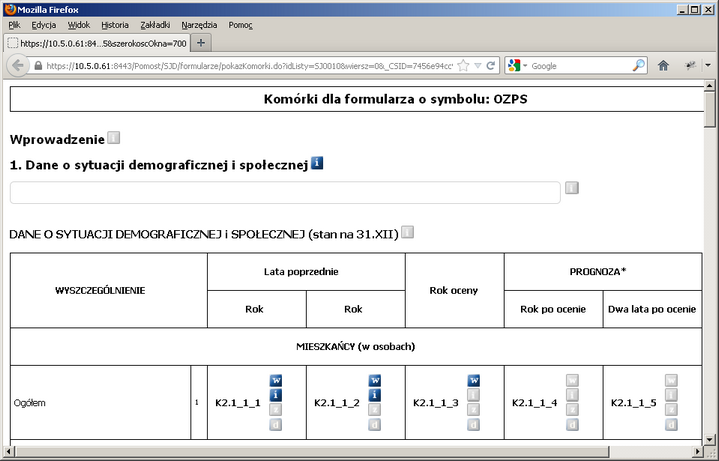The image size is (719, 461).
Task: Open a new tab with plus button
Action: pyautogui.click(x=201, y=43)
